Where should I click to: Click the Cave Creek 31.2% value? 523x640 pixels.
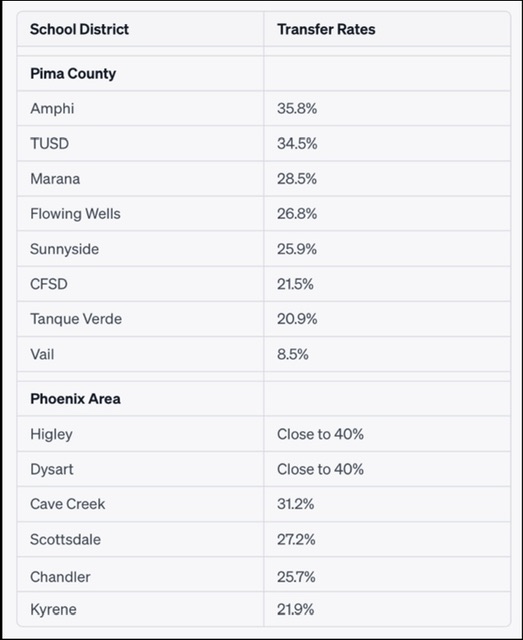[296, 504]
